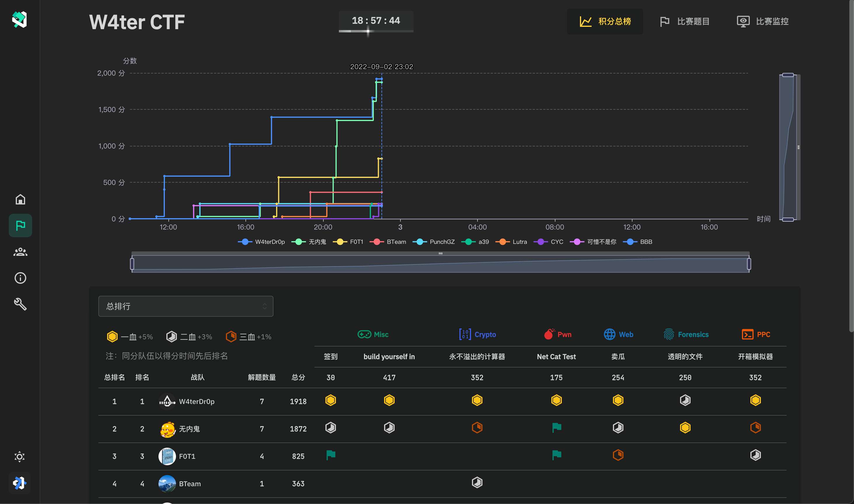Click the left handle of horizontal zoom slider
Screen dimensions: 854x504
[x=132, y=264]
